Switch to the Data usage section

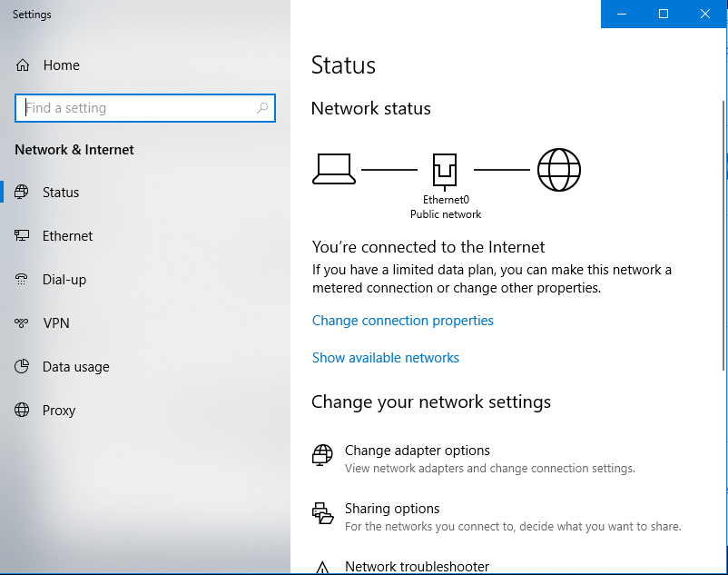tap(75, 367)
